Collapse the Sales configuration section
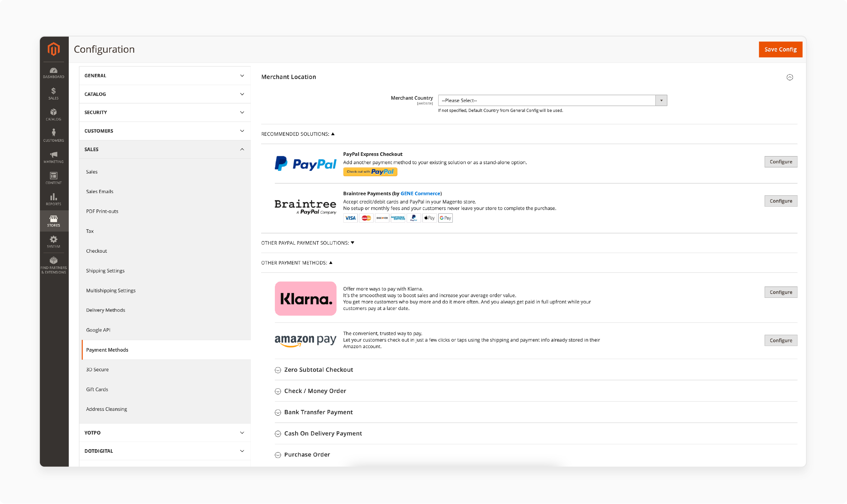 click(165, 149)
